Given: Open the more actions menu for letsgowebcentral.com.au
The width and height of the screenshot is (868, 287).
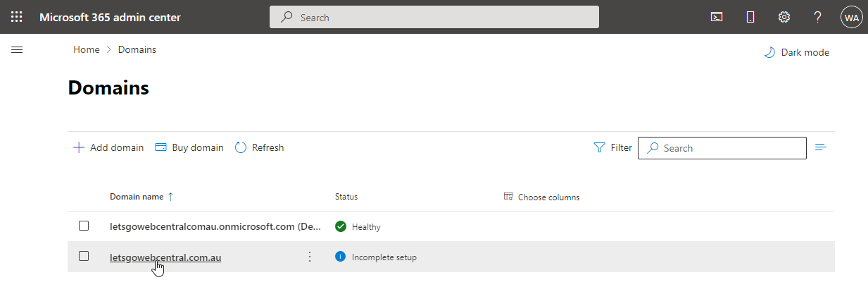Looking at the screenshot, I should (x=310, y=257).
